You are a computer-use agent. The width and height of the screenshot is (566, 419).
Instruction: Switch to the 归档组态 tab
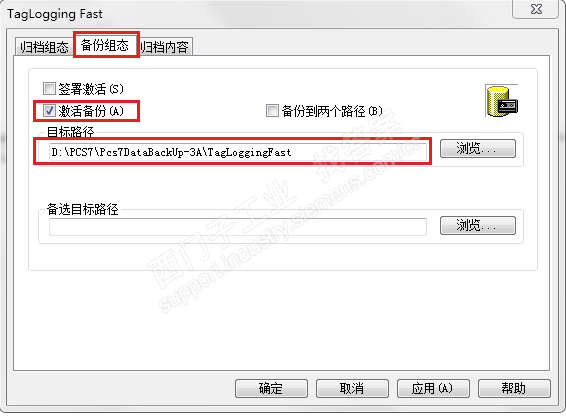click(44, 47)
